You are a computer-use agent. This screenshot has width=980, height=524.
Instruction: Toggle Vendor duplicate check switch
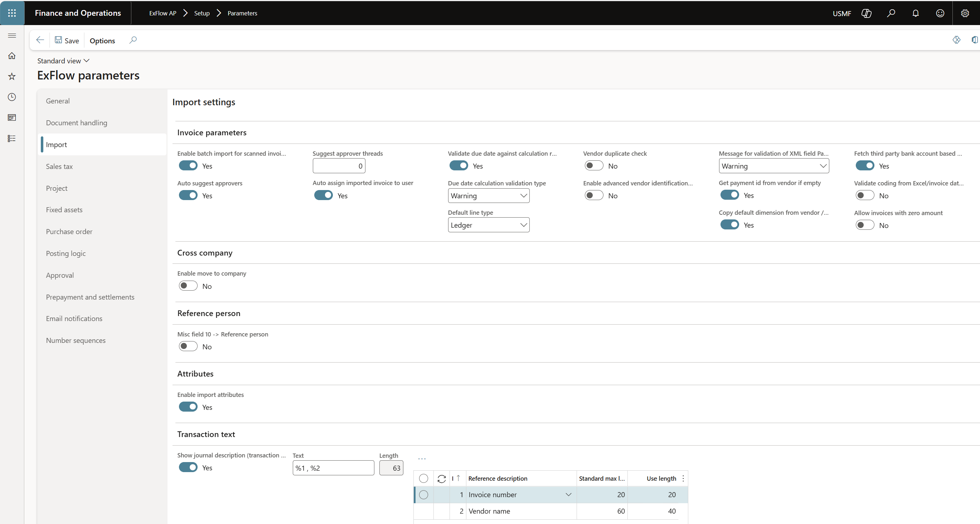pyautogui.click(x=593, y=166)
